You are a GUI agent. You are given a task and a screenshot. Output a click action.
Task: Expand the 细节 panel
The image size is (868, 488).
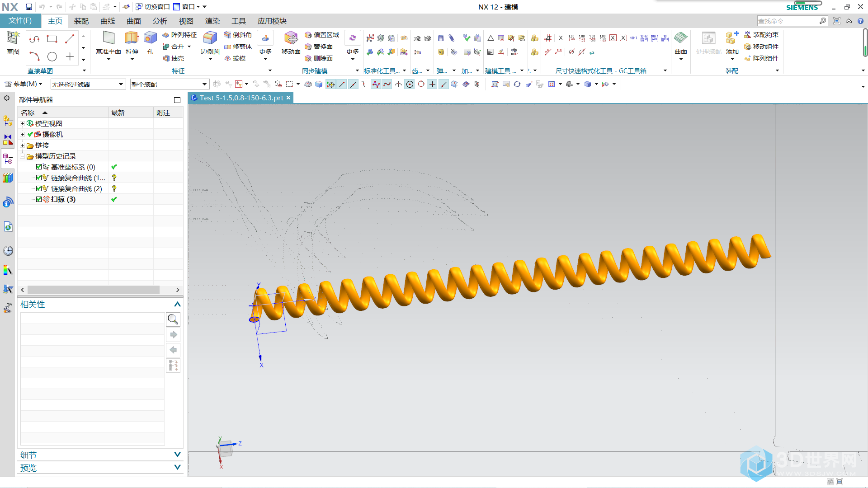(177, 455)
